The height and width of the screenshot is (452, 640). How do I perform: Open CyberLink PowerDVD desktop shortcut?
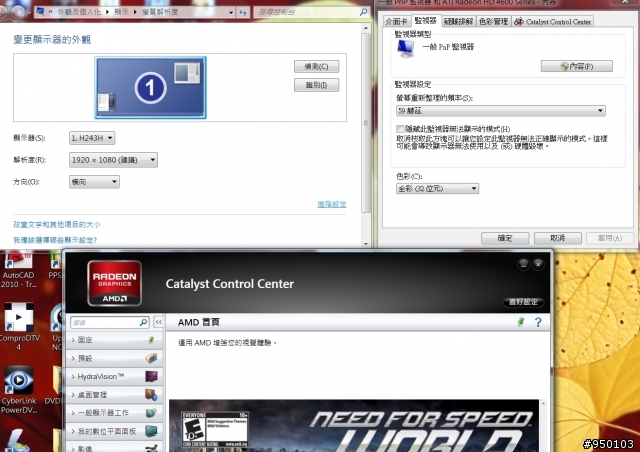click(x=19, y=390)
